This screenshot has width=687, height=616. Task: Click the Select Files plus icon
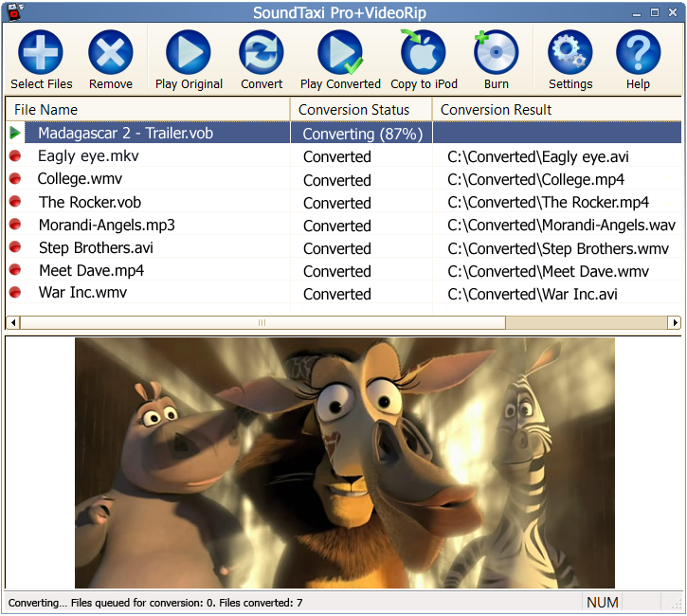[41, 52]
